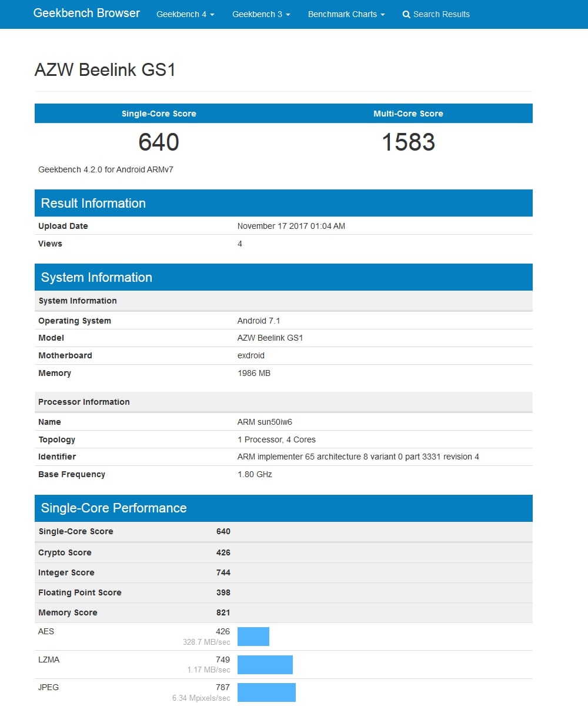Image resolution: width=588 pixels, height=706 pixels.
Task: Click the JPEG performance bar
Action: (x=266, y=692)
